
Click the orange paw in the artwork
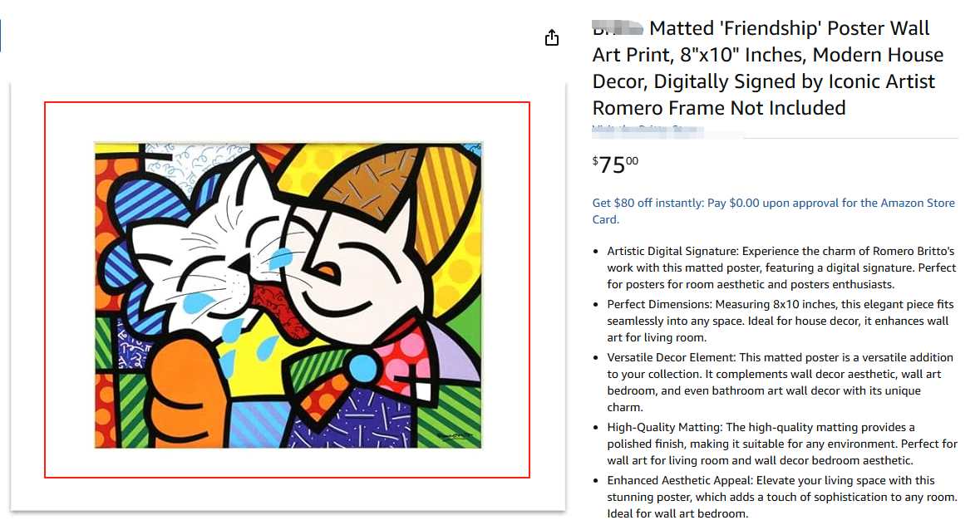(x=181, y=390)
